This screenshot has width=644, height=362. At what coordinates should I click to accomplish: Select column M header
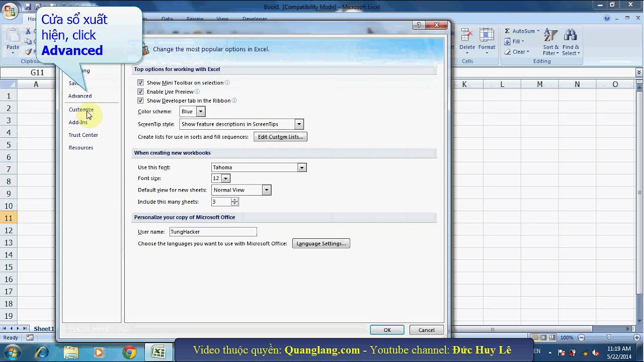(539, 84)
